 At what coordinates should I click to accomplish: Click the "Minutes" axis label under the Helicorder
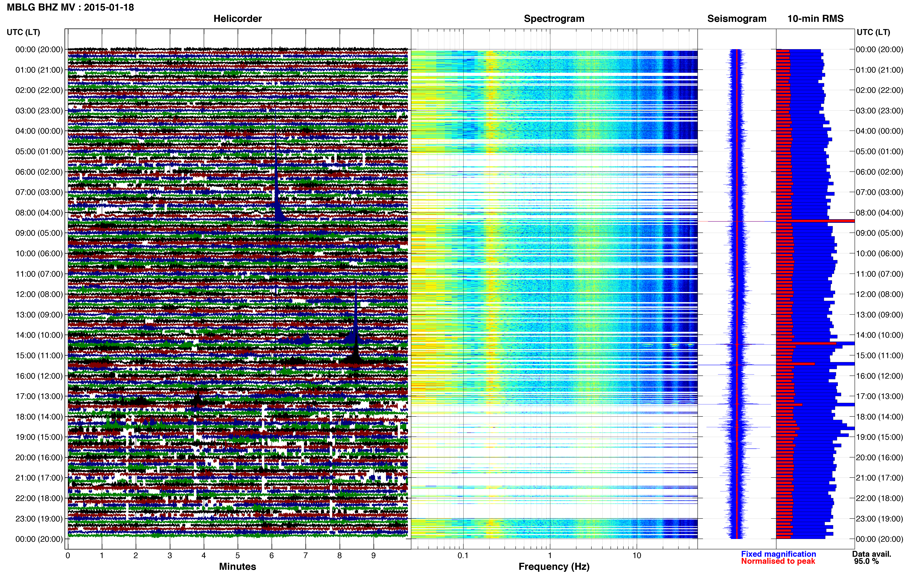pyautogui.click(x=238, y=566)
